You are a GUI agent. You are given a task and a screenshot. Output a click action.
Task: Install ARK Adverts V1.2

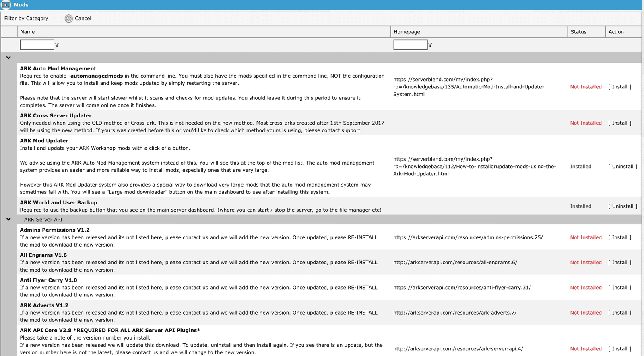click(x=620, y=313)
